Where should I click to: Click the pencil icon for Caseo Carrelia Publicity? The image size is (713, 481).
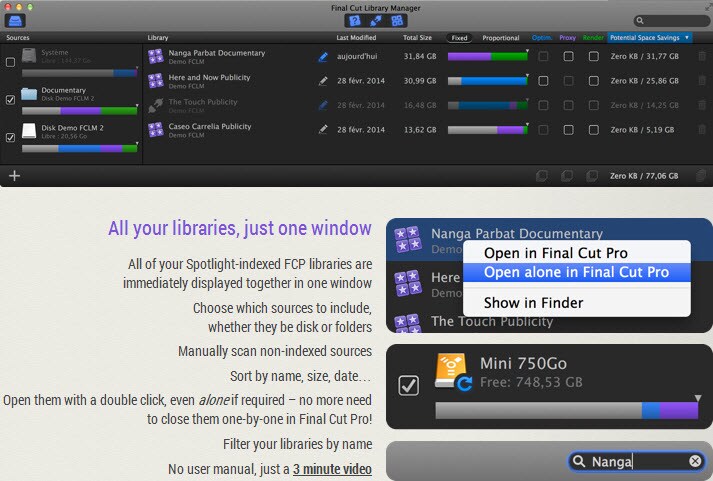(x=323, y=130)
